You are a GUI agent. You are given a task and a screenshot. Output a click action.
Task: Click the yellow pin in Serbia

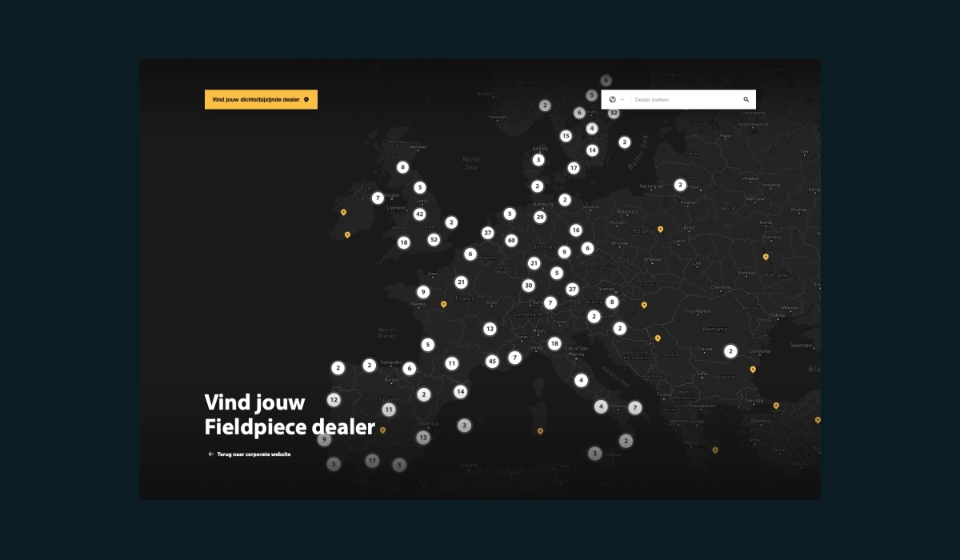(658, 338)
